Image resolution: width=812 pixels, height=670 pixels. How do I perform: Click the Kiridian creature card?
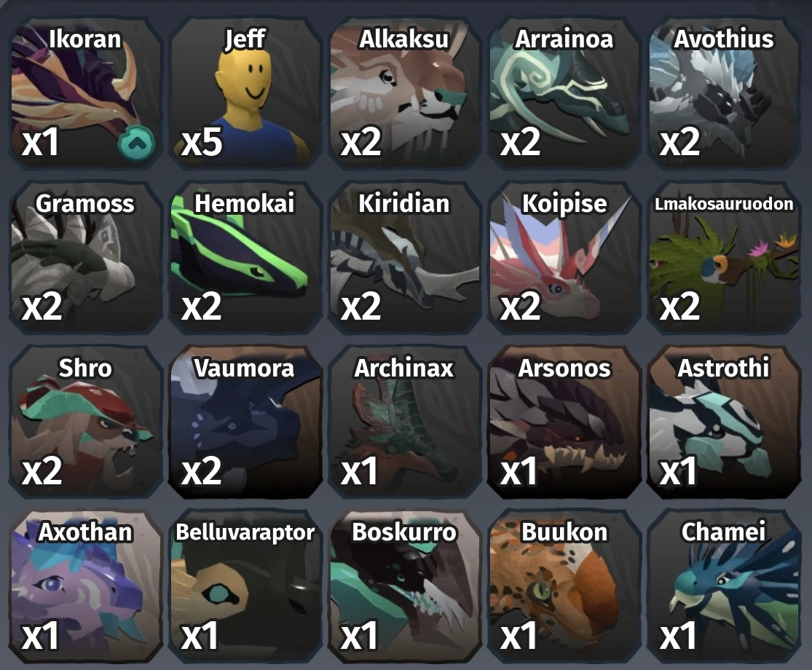point(404,257)
